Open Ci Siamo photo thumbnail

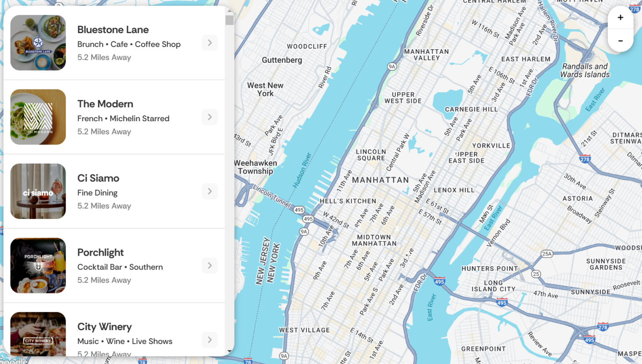[38, 191]
